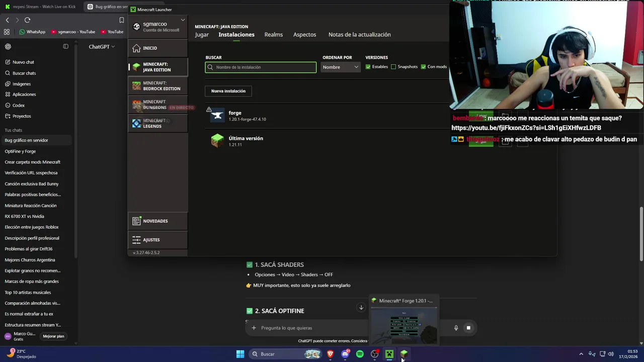The image size is (644, 362).
Task: Switch to Jugar tab
Action: (202, 35)
